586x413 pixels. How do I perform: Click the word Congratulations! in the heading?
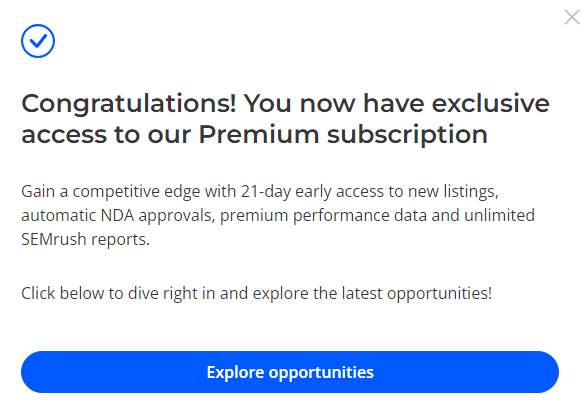click(x=129, y=104)
